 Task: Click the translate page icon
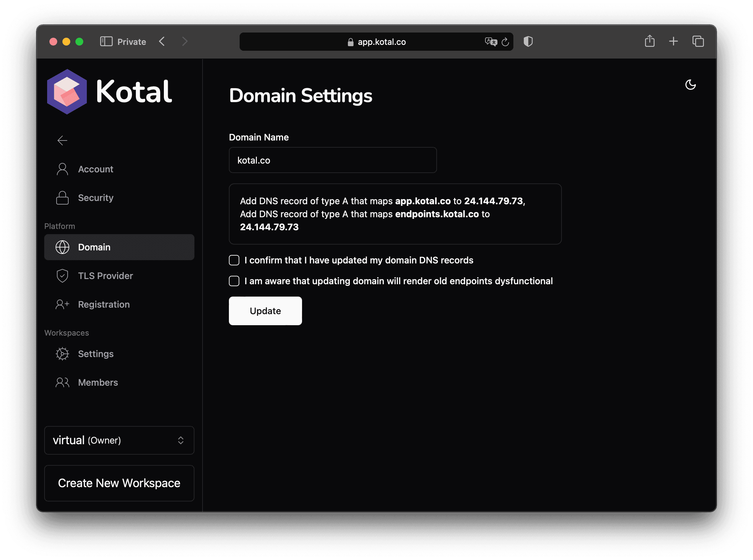491,42
